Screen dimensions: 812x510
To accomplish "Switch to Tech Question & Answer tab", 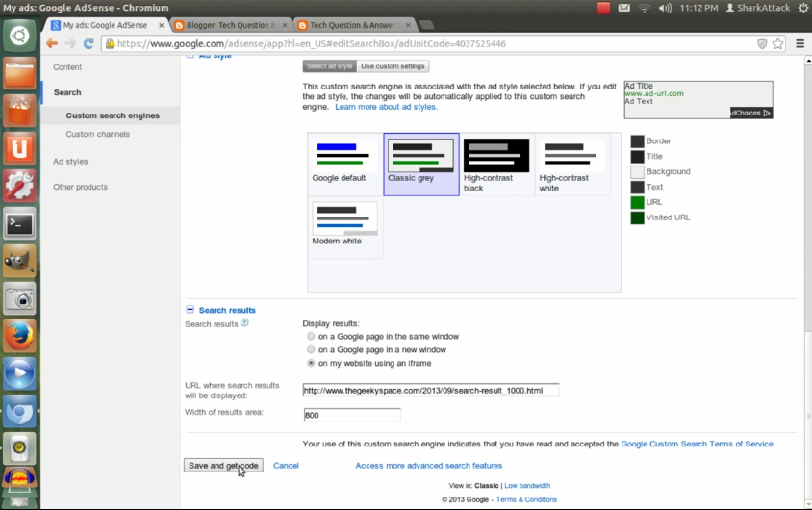I will 355,25.
